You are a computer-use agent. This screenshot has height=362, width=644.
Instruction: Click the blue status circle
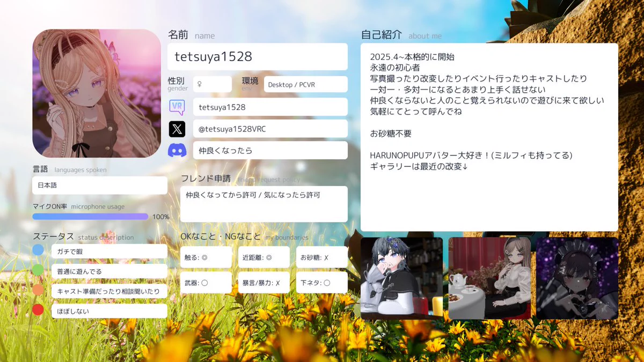(38, 250)
